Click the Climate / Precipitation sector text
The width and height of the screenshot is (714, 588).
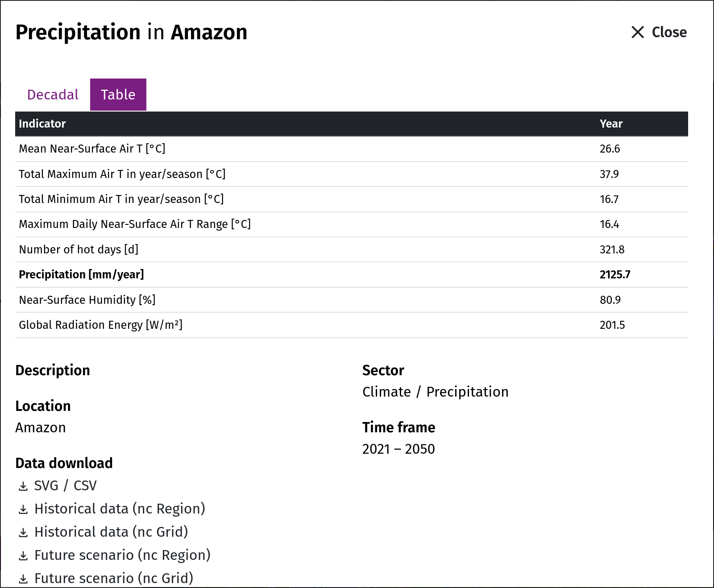click(436, 392)
